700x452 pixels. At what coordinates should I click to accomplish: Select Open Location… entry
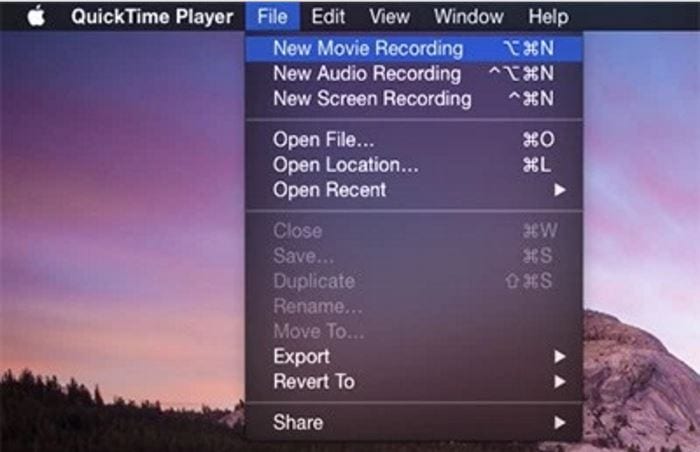(x=414, y=165)
